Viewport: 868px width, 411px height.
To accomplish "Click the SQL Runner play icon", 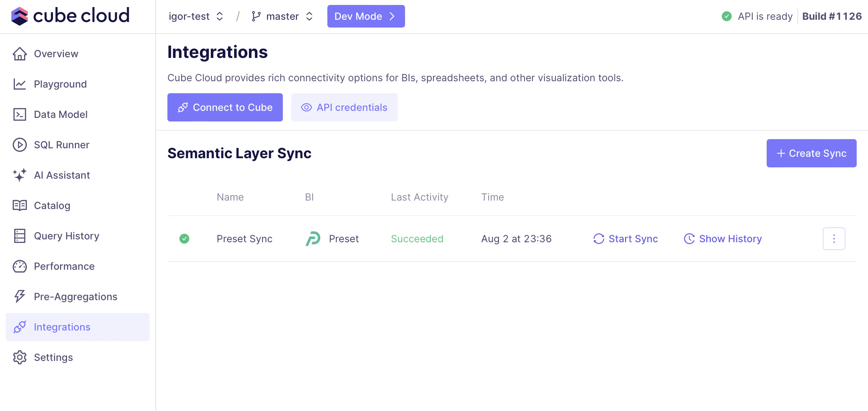I will (19, 145).
